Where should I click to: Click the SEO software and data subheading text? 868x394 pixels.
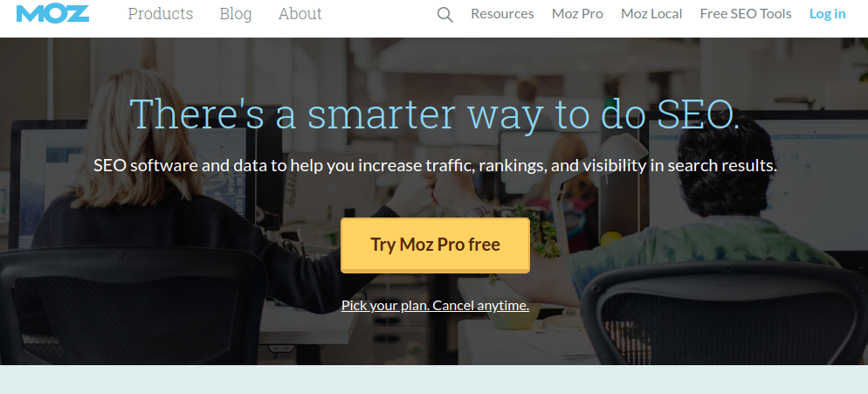435,165
